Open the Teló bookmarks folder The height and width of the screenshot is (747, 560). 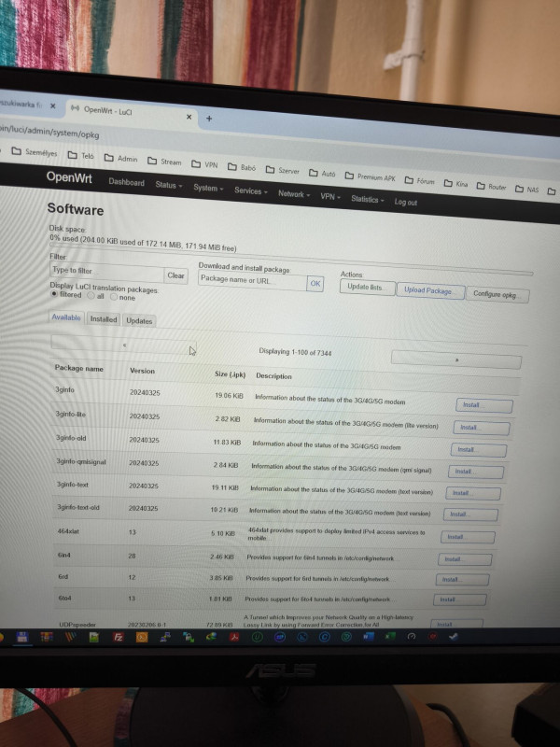pos(80,155)
